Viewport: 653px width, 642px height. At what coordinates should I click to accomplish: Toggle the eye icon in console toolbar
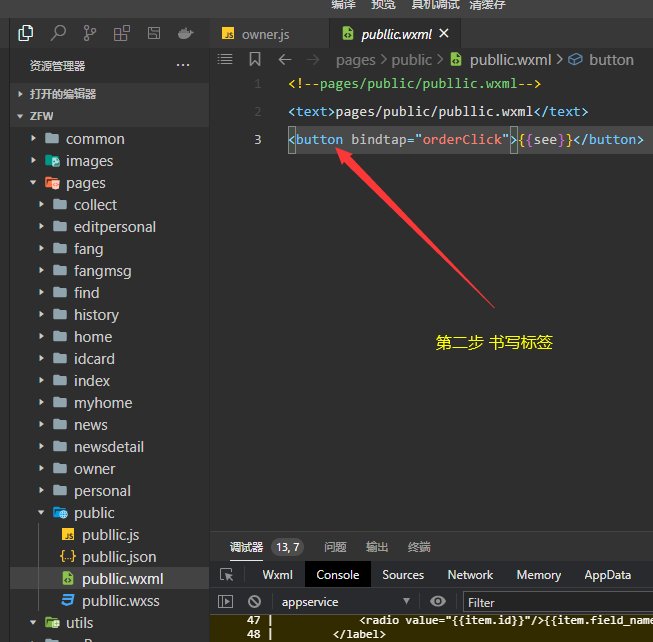click(437, 602)
